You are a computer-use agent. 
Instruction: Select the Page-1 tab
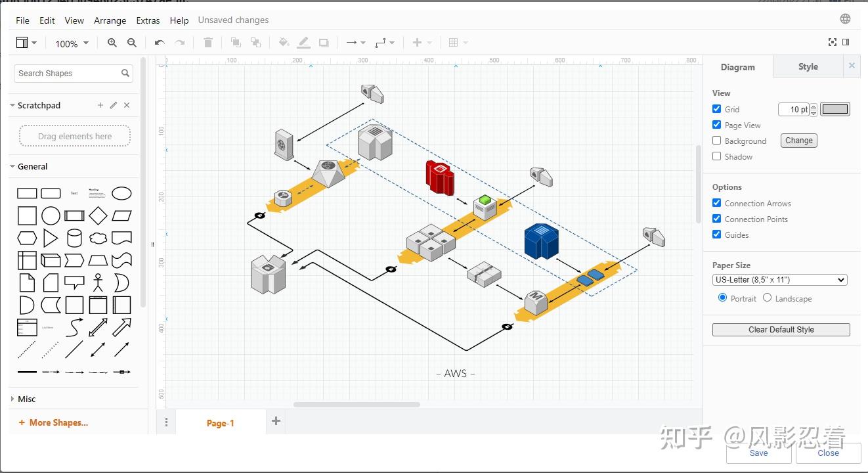[x=221, y=423]
